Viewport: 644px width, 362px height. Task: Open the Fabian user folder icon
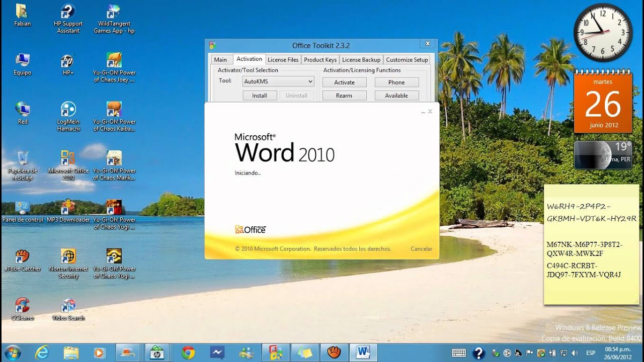point(22,15)
